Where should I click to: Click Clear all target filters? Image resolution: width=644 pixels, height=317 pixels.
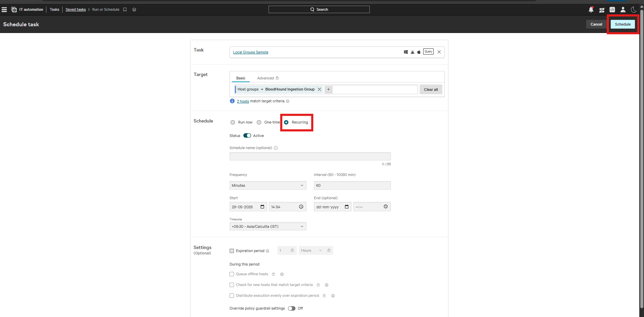point(431,90)
